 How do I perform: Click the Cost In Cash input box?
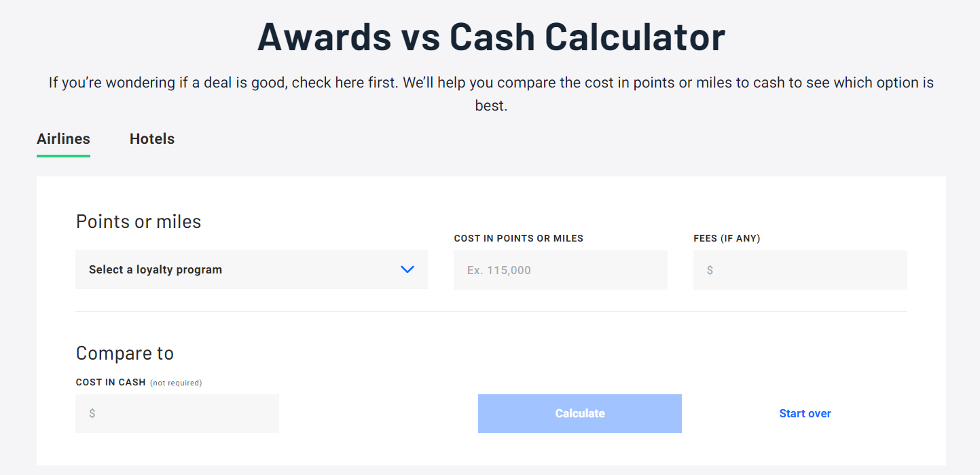(x=177, y=413)
